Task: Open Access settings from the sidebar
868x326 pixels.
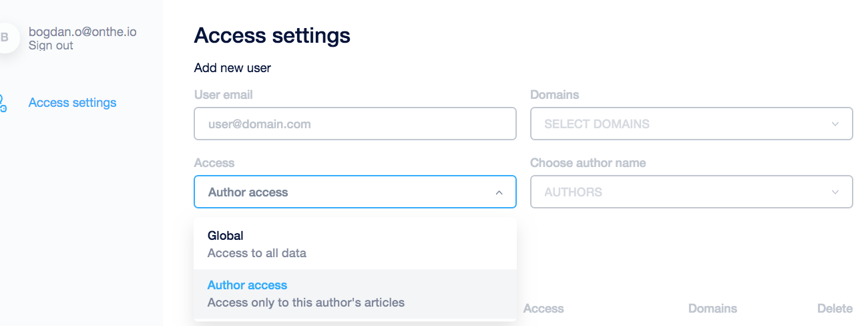Action: coord(72,103)
